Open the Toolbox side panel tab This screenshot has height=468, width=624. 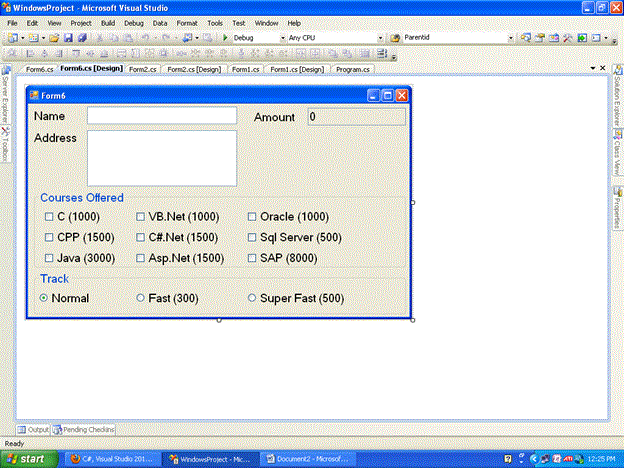tap(5, 144)
